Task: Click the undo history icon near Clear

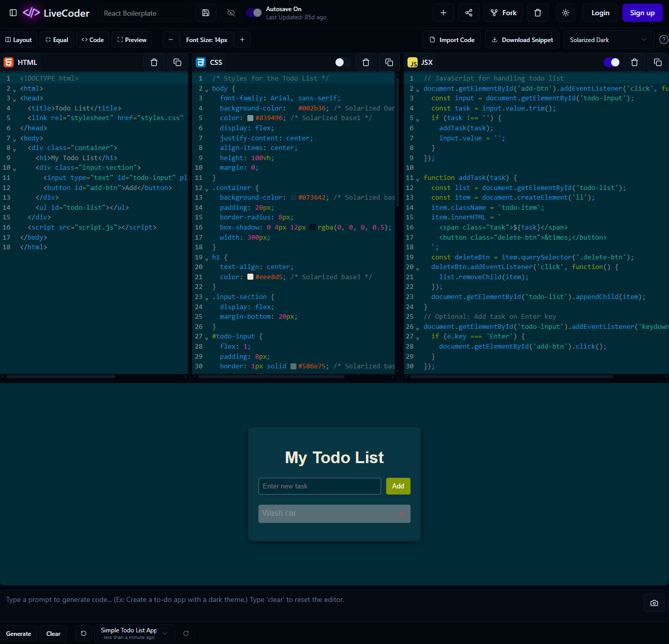Action: (84, 633)
